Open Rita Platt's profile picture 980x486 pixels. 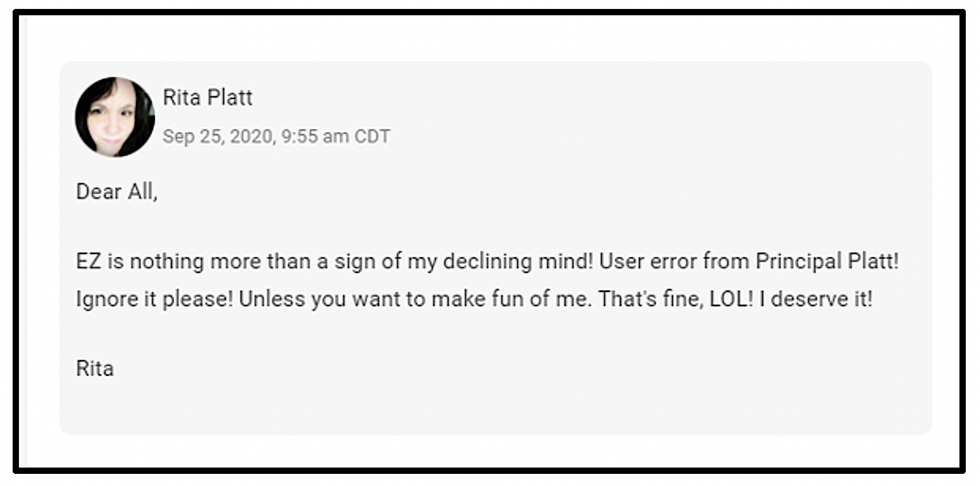tap(115, 117)
